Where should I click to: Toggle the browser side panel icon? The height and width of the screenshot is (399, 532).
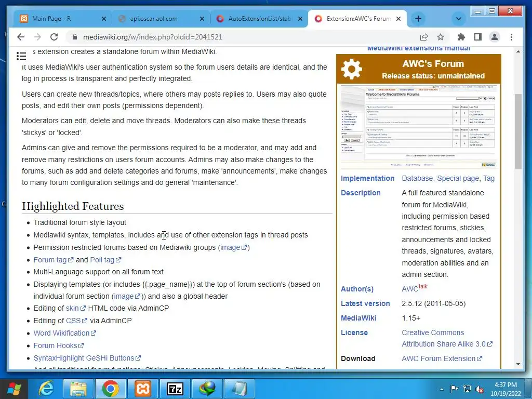[x=478, y=37]
